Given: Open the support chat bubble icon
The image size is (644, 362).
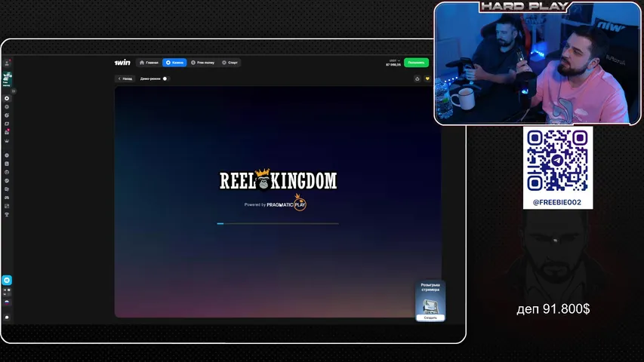Looking at the screenshot, I should [x=7, y=318].
